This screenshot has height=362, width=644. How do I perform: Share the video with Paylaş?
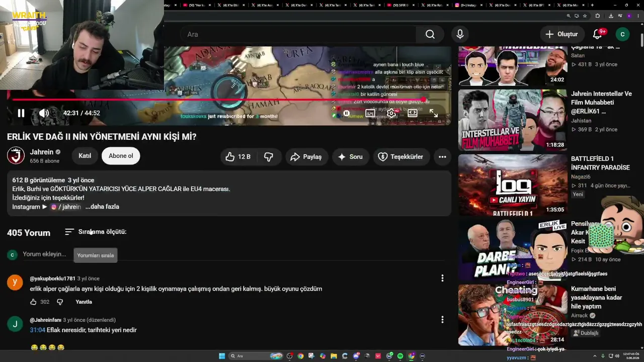click(306, 157)
